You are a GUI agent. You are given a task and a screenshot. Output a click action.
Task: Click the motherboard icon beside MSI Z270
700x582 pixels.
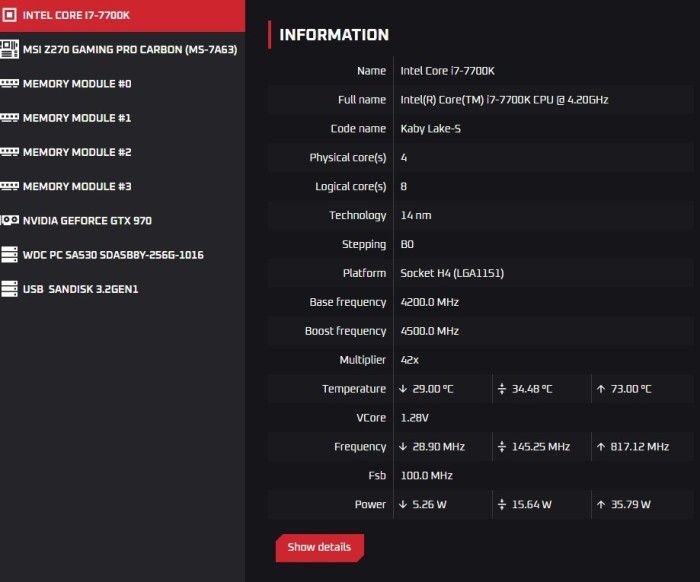pos(10,49)
